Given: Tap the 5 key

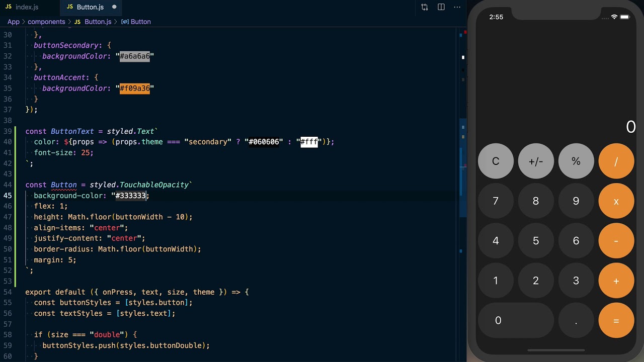Looking at the screenshot, I should coord(536,241).
